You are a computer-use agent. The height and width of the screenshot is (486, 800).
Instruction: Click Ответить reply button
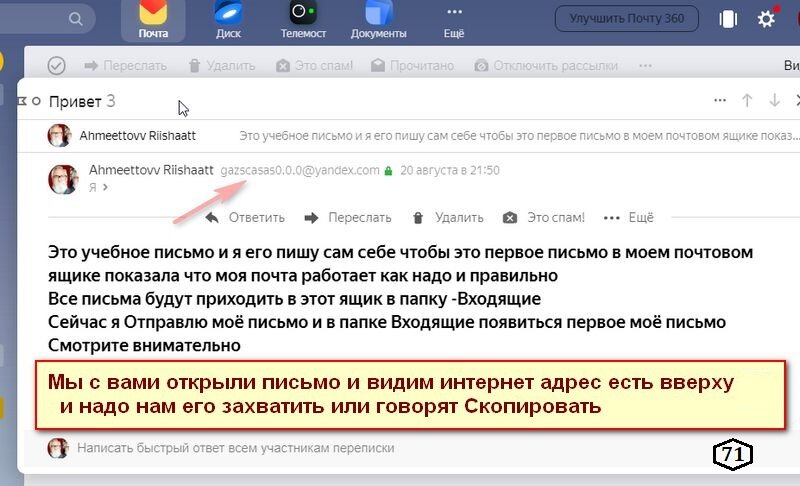point(245,218)
